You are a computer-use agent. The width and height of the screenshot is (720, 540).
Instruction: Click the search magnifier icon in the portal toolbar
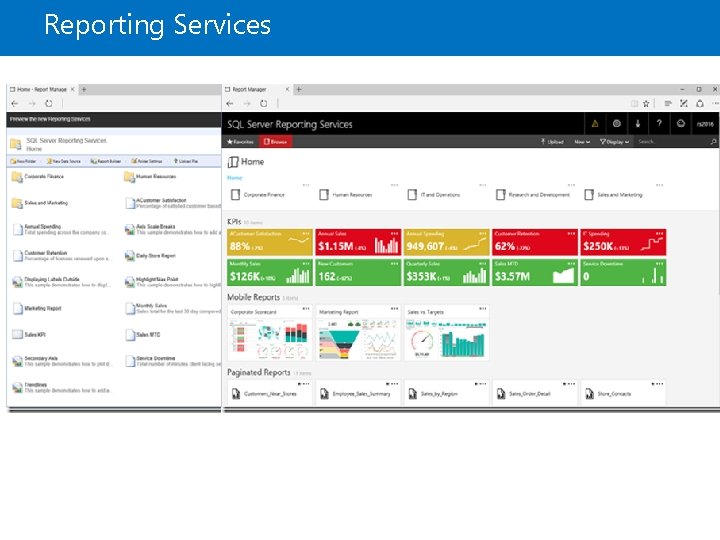tap(713, 142)
